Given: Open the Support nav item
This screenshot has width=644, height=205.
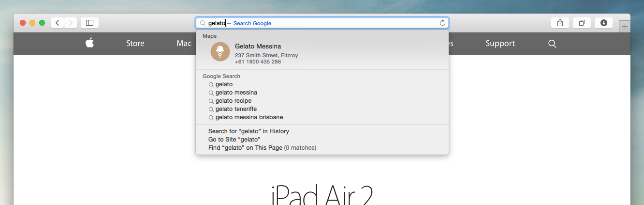Looking at the screenshot, I should (500, 44).
